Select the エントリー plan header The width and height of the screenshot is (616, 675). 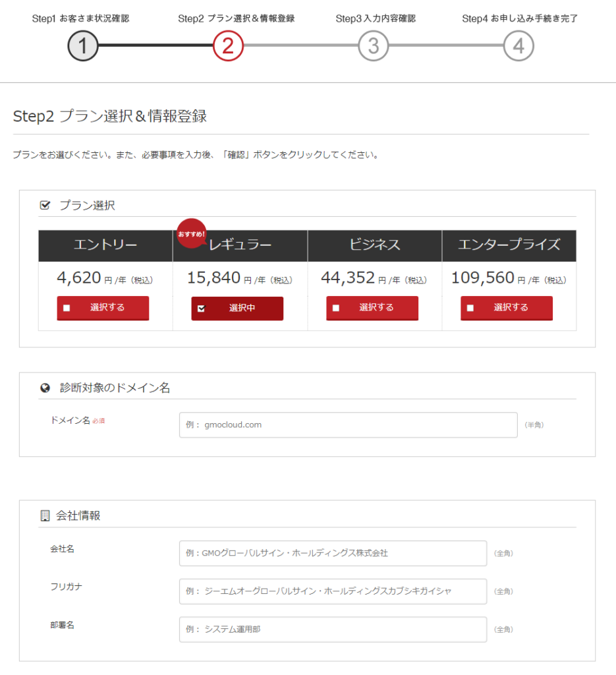point(105,245)
